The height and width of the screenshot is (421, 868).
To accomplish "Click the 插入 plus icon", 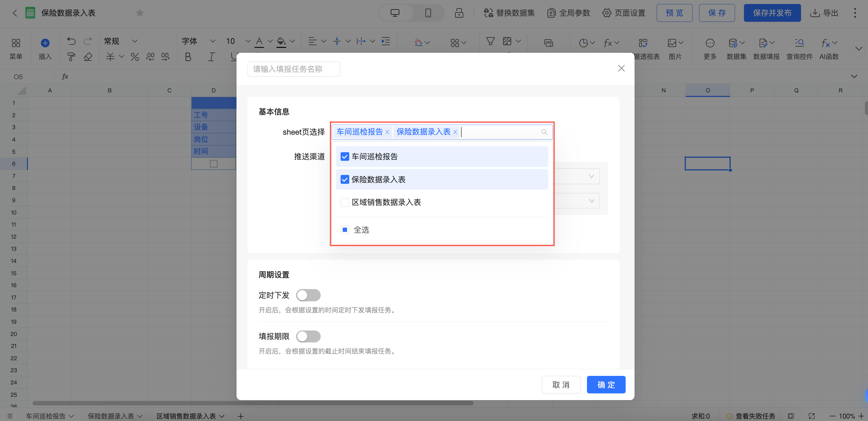I will click(45, 43).
